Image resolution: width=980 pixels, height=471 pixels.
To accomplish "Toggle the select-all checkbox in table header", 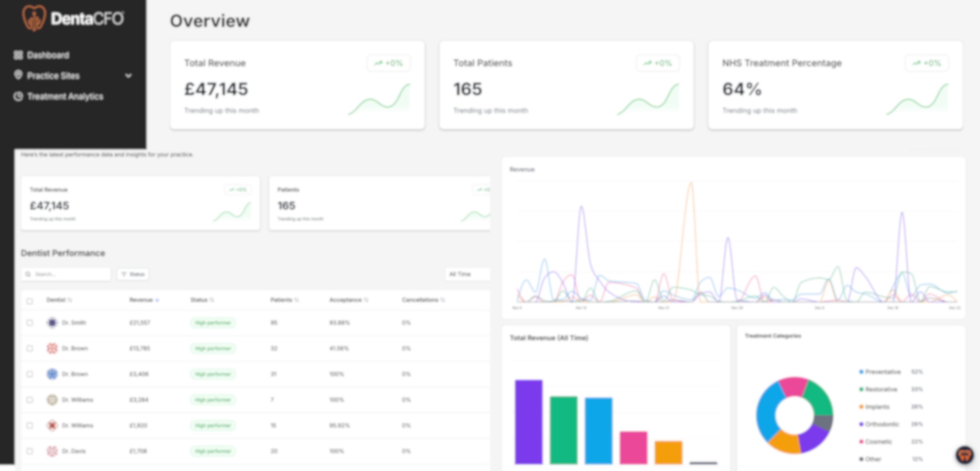I will click(30, 301).
